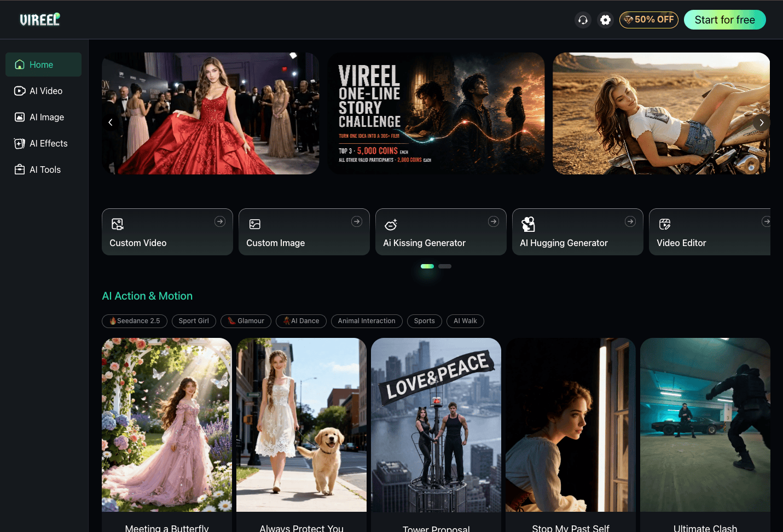Open the customer support headset icon
783x532 pixels.
pos(583,20)
